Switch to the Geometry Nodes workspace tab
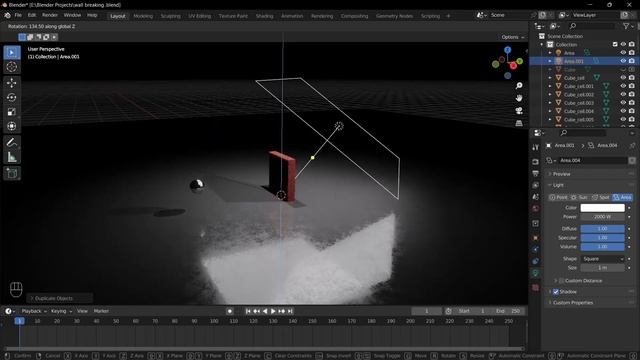 pyautogui.click(x=394, y=16)
